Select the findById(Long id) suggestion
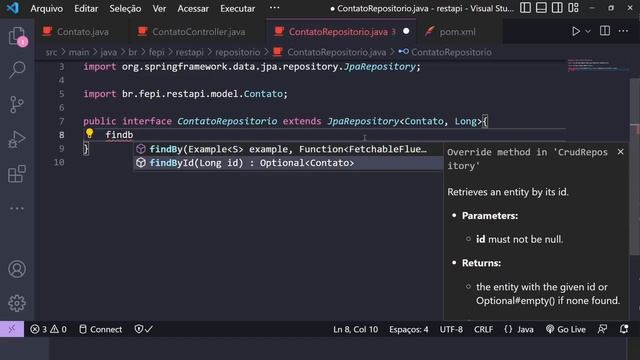The height and width of the screenshot is (360, 640). tap(288, 163)
